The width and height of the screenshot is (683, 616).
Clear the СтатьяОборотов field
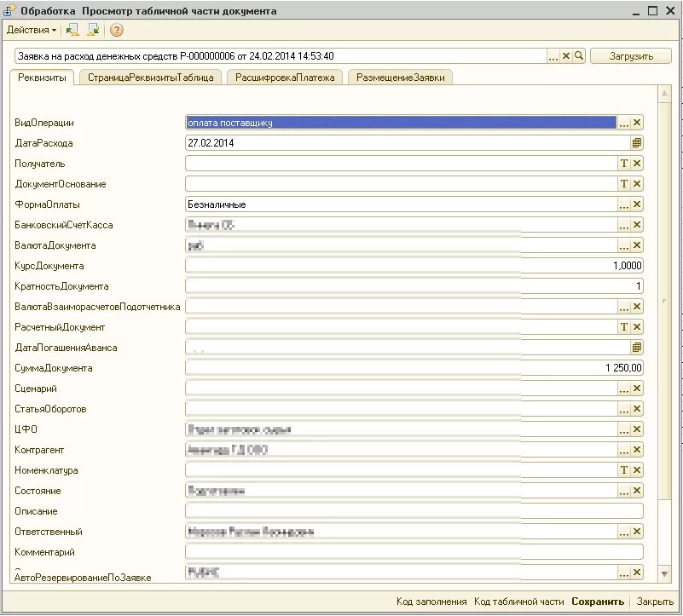click(637, 409)
